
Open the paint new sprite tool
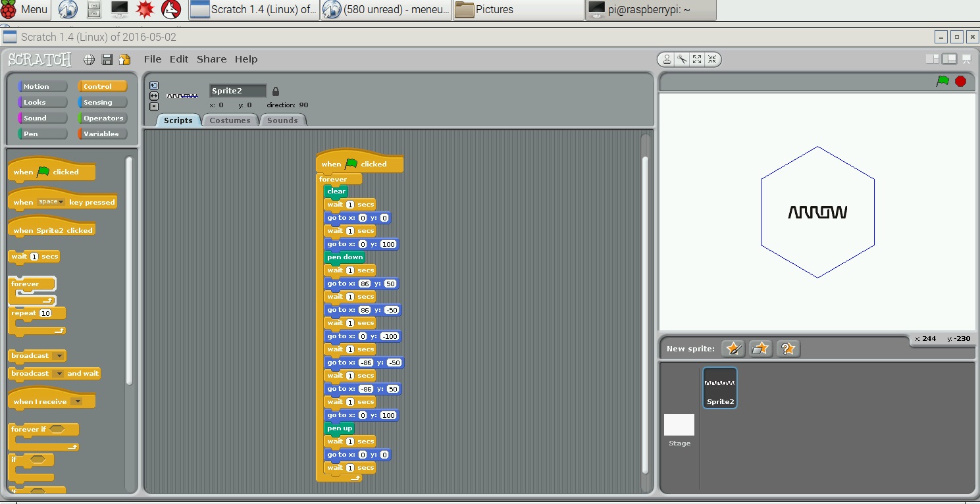pyautogui.click(x=733, y=349)
